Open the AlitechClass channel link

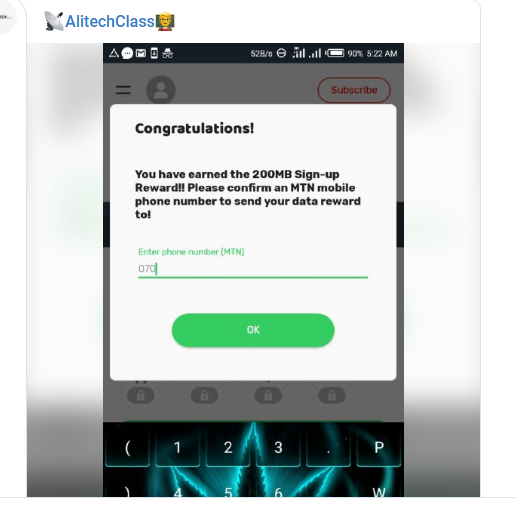pos(110,21)
